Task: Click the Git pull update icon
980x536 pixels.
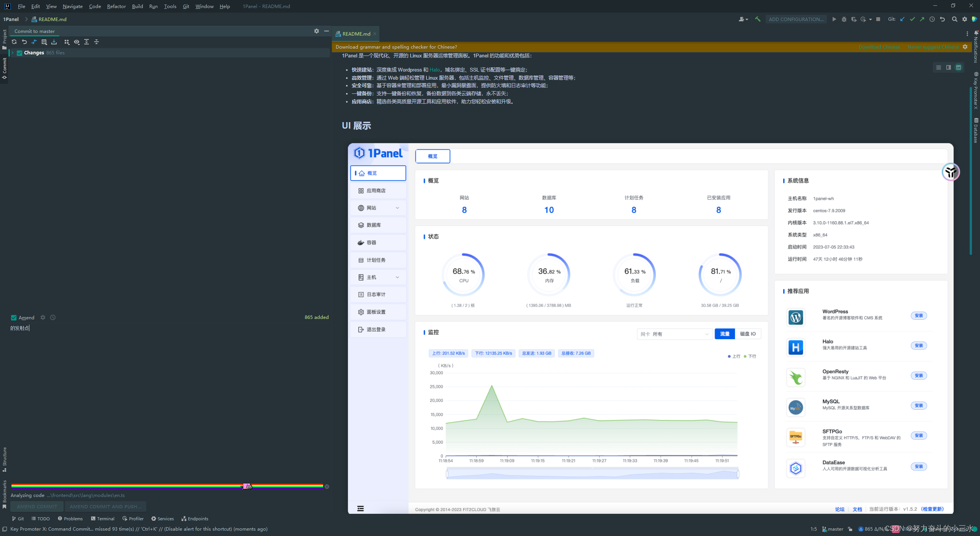Action: tap(903, 19)
